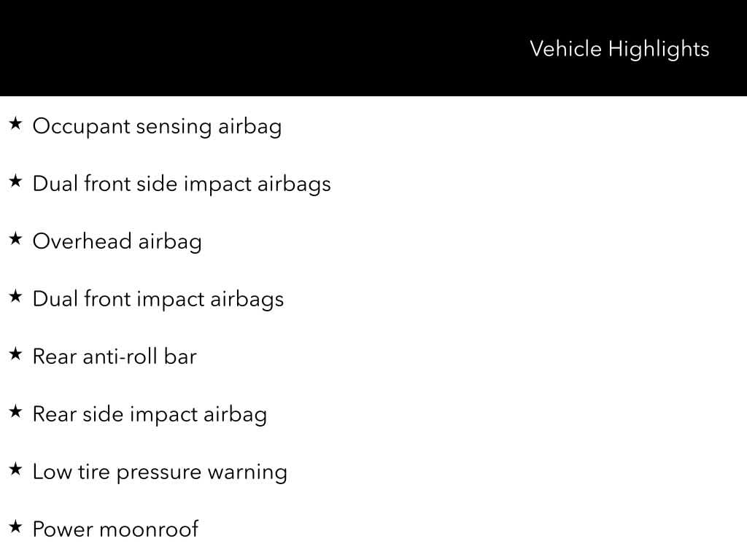The width and height of the screenshot is (747, 560).
Task: Click the star bullet beside Rear anti-roll bar
Action: click(x=15, y=354)
